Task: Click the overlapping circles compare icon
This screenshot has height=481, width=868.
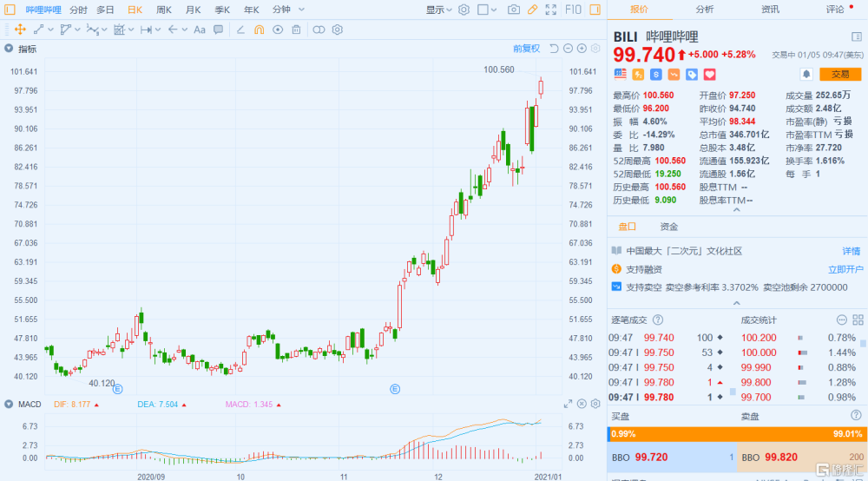Action: click(x=319, y=30)
